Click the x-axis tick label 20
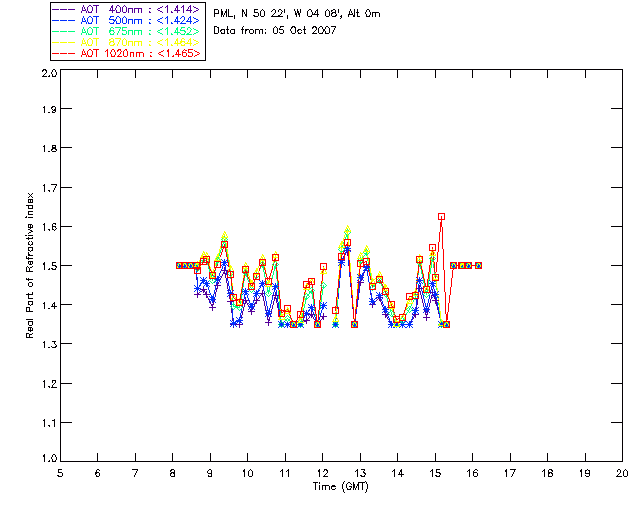 coord(622,473)
